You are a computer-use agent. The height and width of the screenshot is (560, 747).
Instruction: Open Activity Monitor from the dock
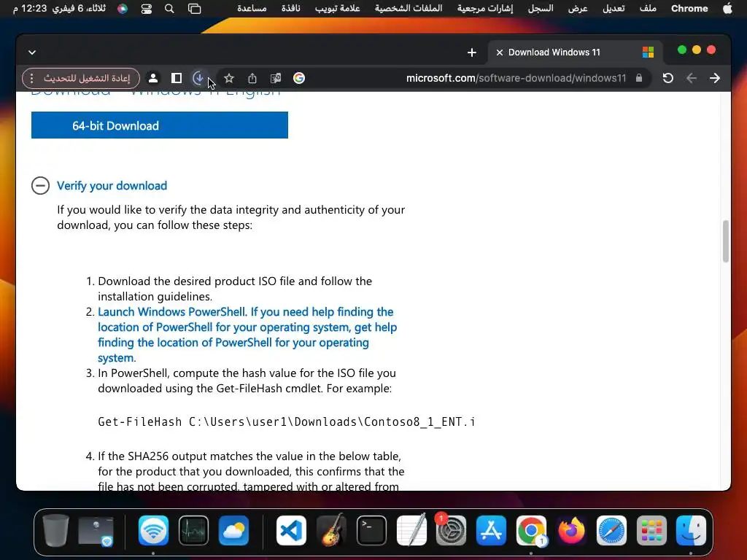(x=193, y=530)
